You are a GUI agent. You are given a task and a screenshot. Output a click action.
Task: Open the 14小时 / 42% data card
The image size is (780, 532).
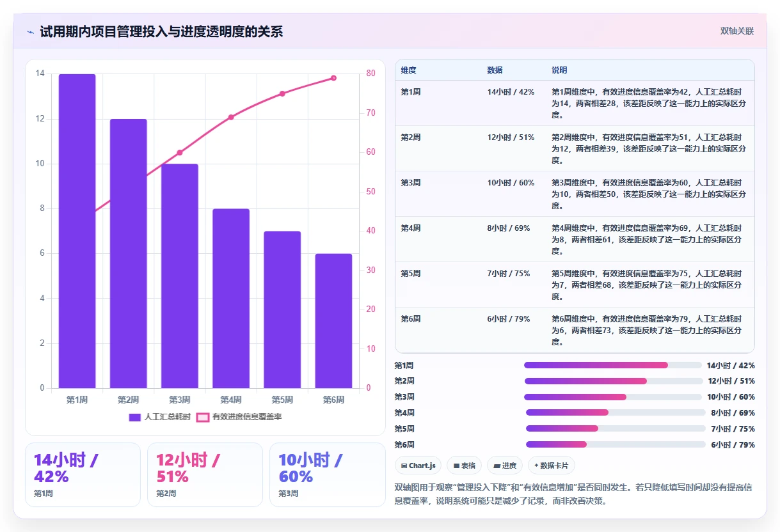click(83, 474)
